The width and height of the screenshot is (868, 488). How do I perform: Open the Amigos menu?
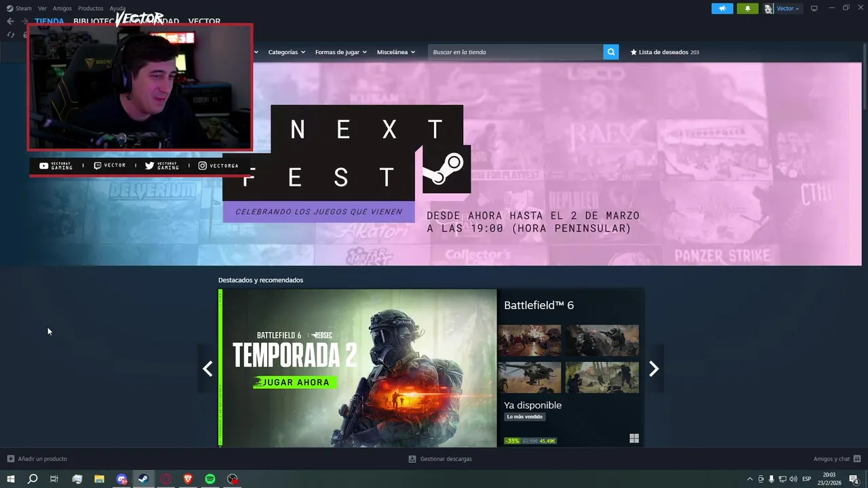(x=62, y=8)
